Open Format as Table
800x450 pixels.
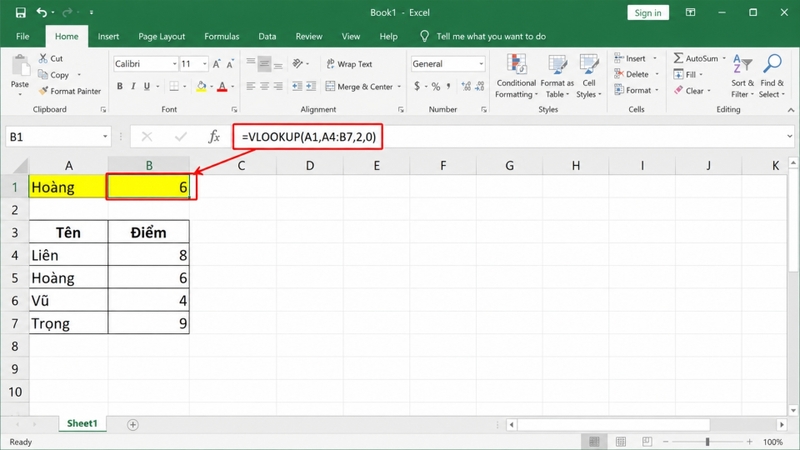pos(557,76)
